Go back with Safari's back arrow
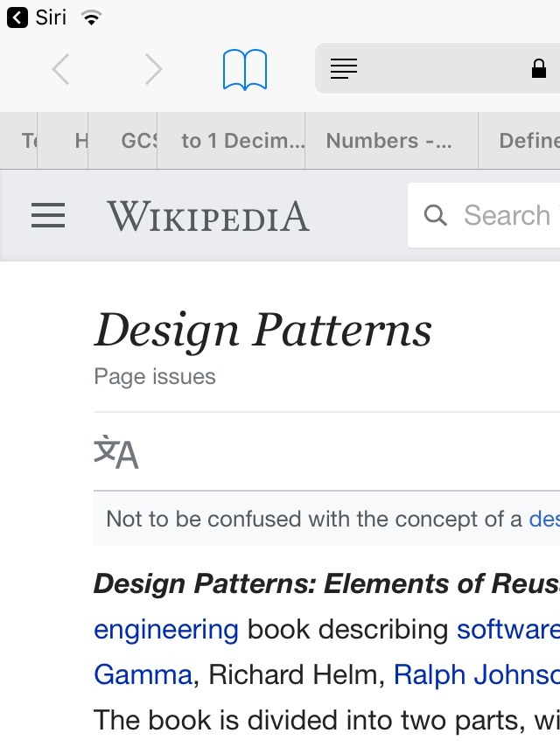Screen dimensions: 560x747 60,69
